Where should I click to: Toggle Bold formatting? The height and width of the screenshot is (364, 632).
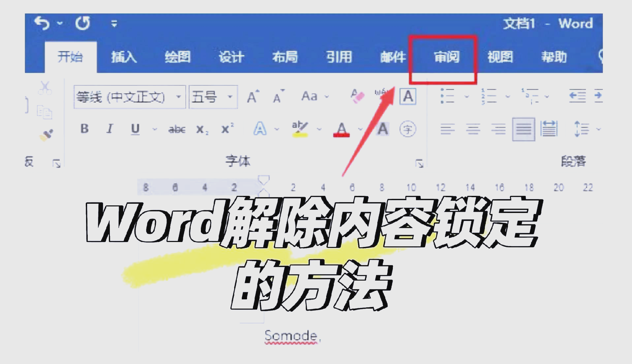[x=84, y=128]
